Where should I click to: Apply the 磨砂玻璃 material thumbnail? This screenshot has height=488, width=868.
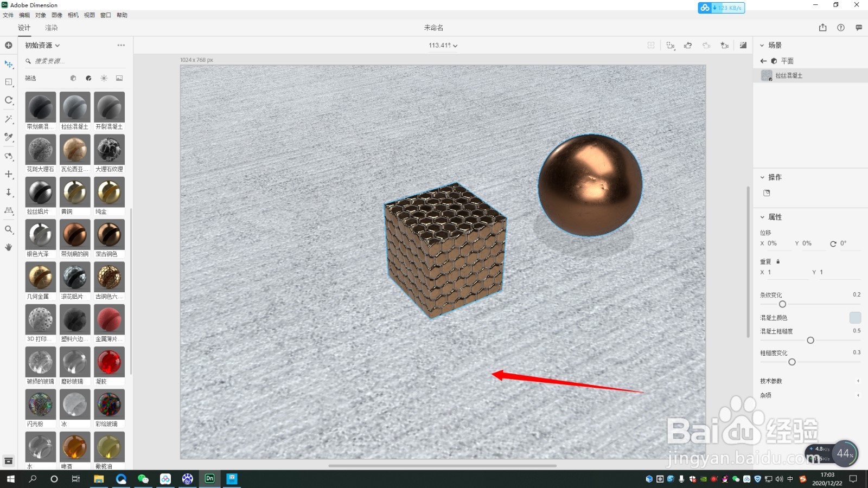[75, 362]
